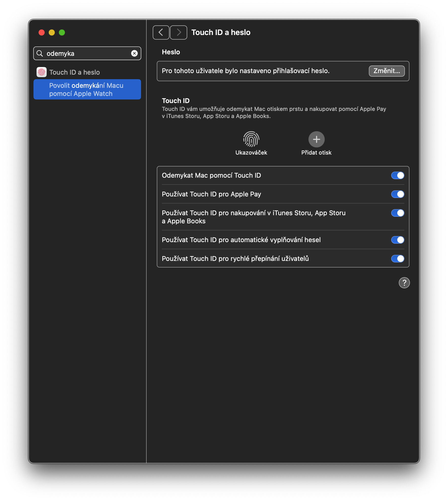
Task: Toggle Touch ID pro automatické vyplňování hesel
Action: pos(398,240)
